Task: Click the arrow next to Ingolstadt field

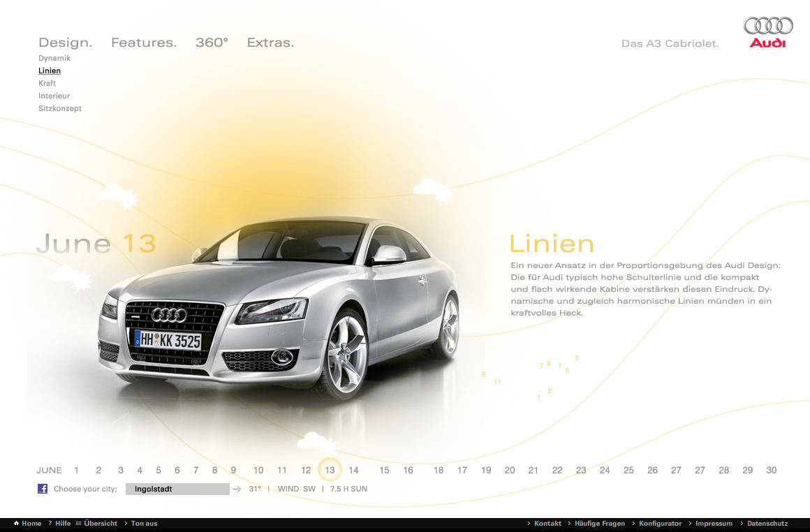Action: click(236, 489)
